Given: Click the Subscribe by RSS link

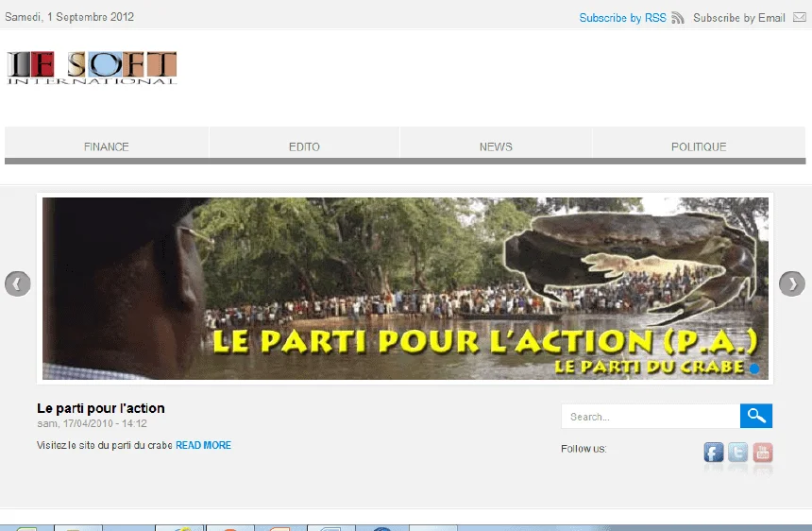Looking at the screenshot, I should click(622, 18).
